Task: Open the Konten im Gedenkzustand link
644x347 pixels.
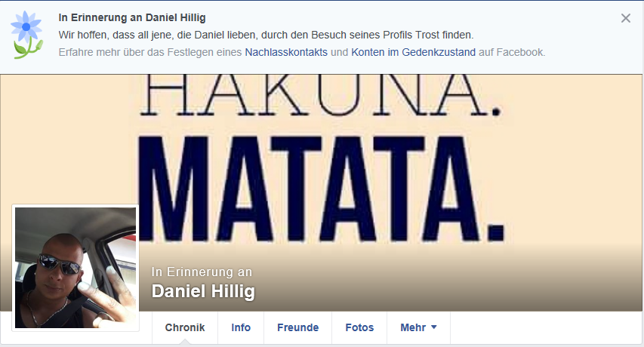Action: [x=413, y=53]
